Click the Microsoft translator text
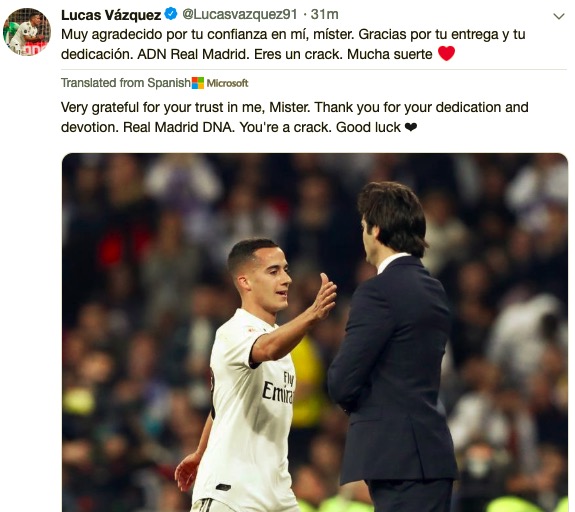Screen dimensions: 575x512 point(227,83)
